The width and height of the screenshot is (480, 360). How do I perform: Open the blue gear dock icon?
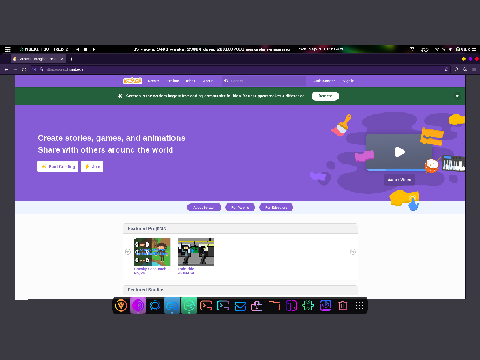point(155,306)
